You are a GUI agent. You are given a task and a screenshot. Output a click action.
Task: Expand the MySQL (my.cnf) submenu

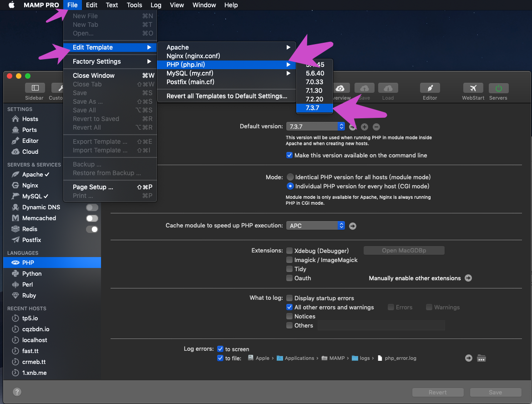[x=226, y=73]
